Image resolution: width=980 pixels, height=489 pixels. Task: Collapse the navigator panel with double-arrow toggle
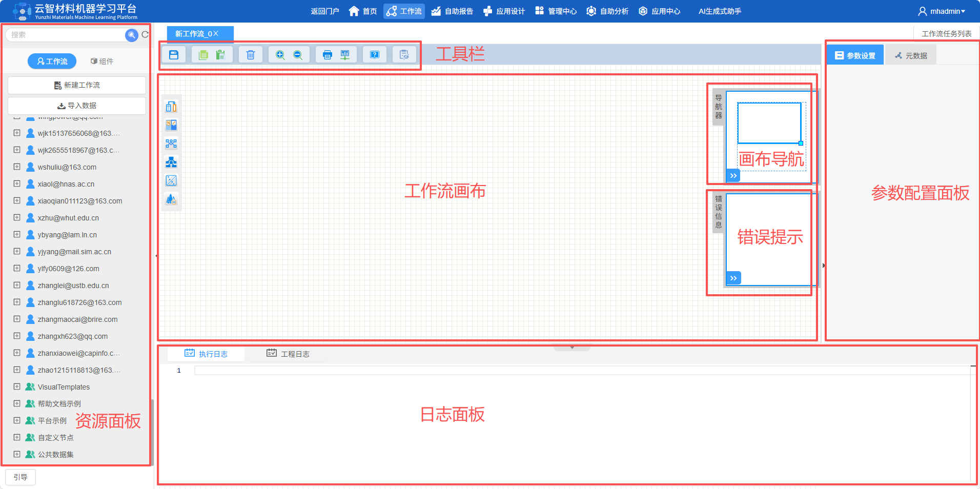(733, 175)
